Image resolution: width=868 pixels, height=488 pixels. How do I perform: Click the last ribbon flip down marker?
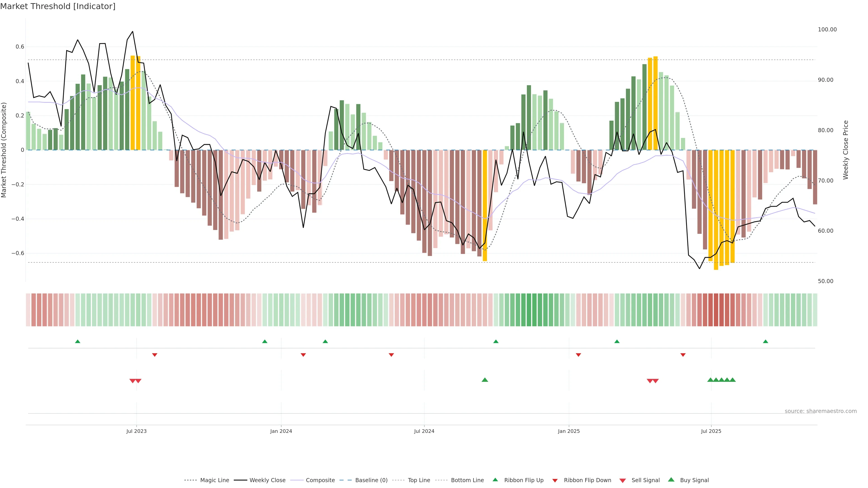point(683,355)
